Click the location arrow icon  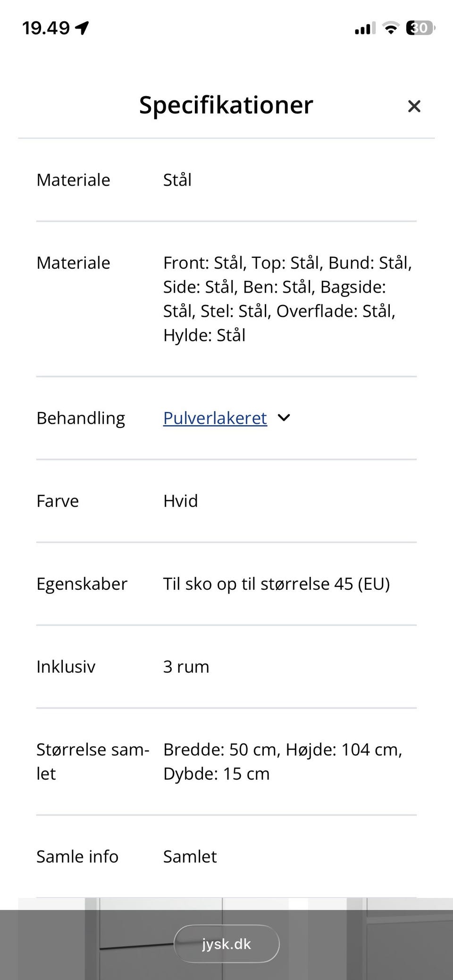pos(82,28)
